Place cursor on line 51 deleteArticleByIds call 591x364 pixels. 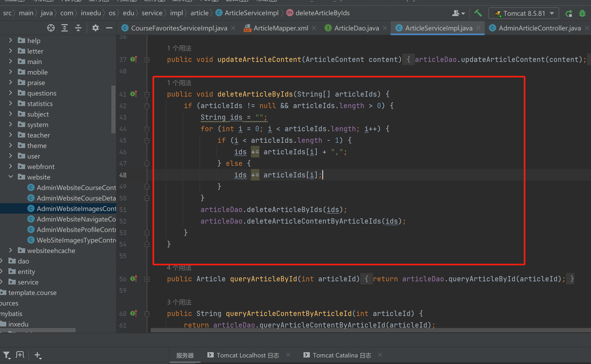pos(274,209)
